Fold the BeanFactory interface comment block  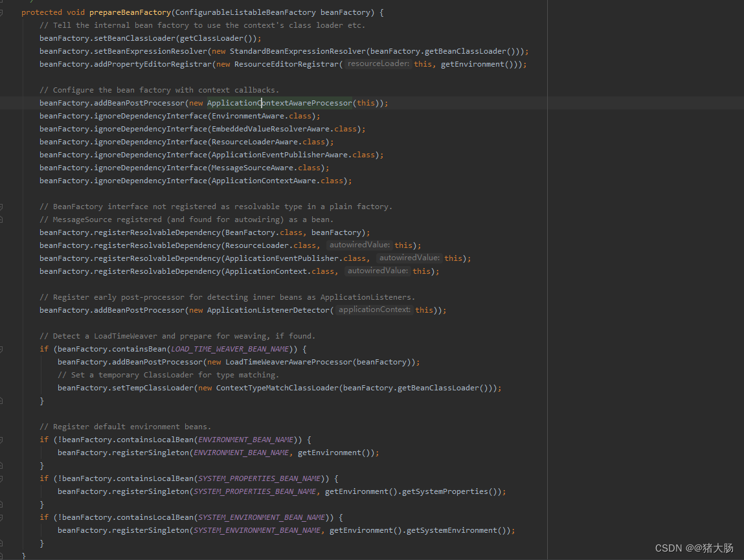[x=1, y=207]
